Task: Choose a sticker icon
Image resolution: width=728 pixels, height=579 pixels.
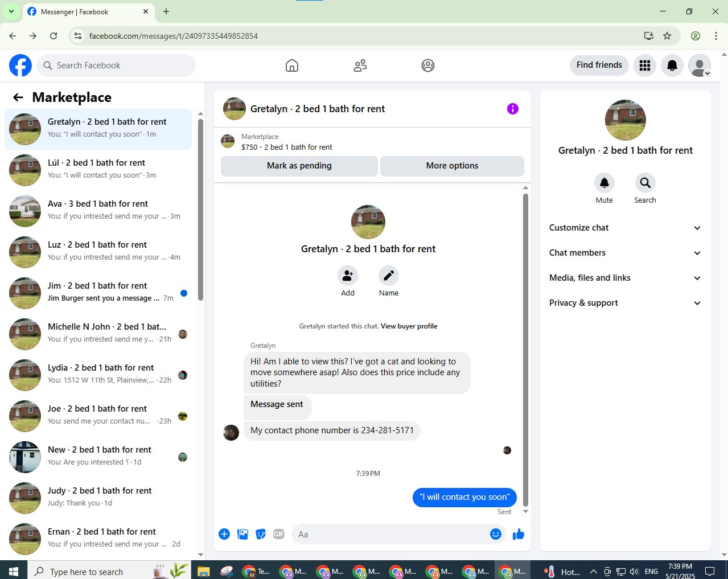Action: coord(261,534)
